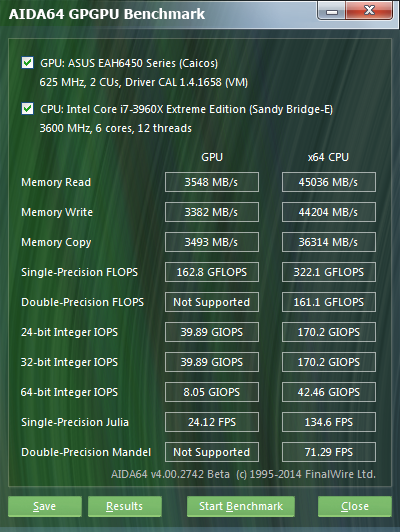The width and height of the screenshot is (400, 532).
Task: Close the benchmark dialog via Close button
Action: point(355,507)
